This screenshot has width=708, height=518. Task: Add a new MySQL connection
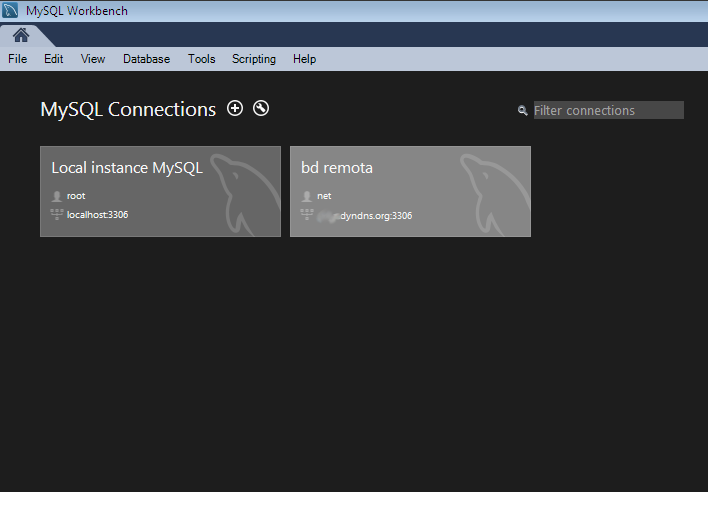[x=235, y=108]
